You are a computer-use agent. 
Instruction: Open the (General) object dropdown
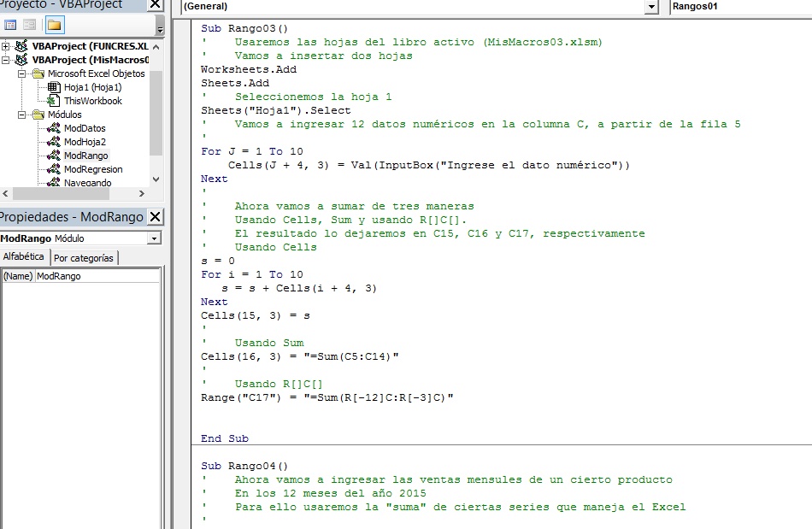tap(651, 7)
